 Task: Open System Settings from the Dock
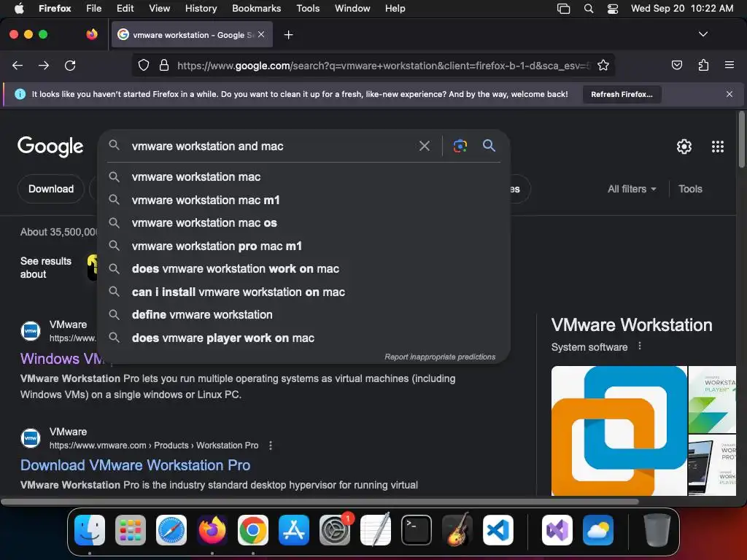(x=334, y=530)
